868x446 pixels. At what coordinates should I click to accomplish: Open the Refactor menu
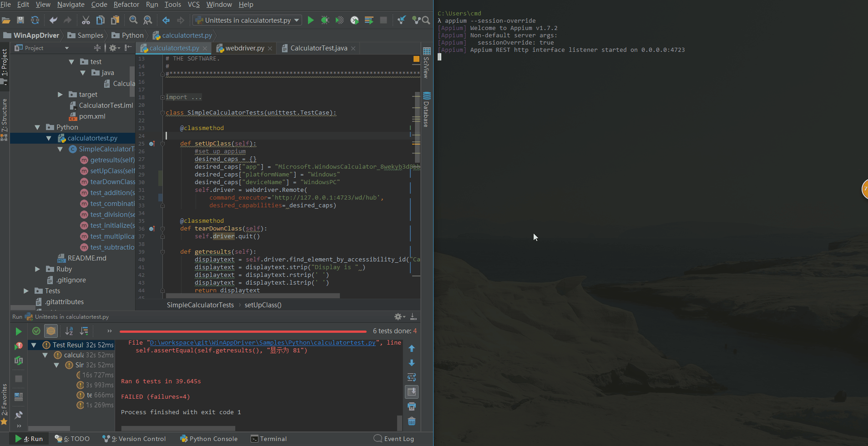coord(126,5)
